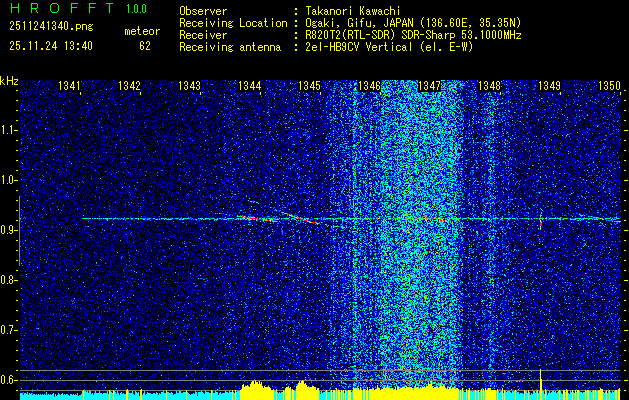Image resolution: width=629 pixels, height=400 pixels.
Task: Click the 1341 time marker
Action: pos(69,86)
